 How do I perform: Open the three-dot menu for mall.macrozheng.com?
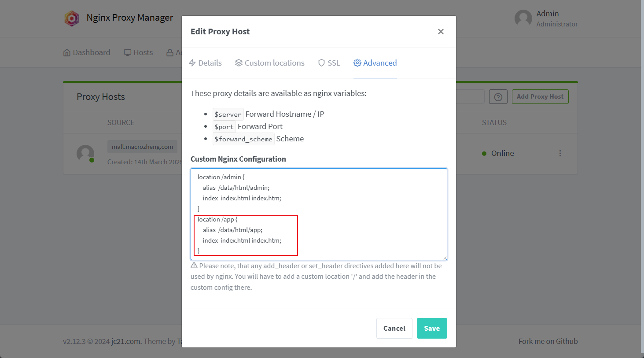point(560,153)
